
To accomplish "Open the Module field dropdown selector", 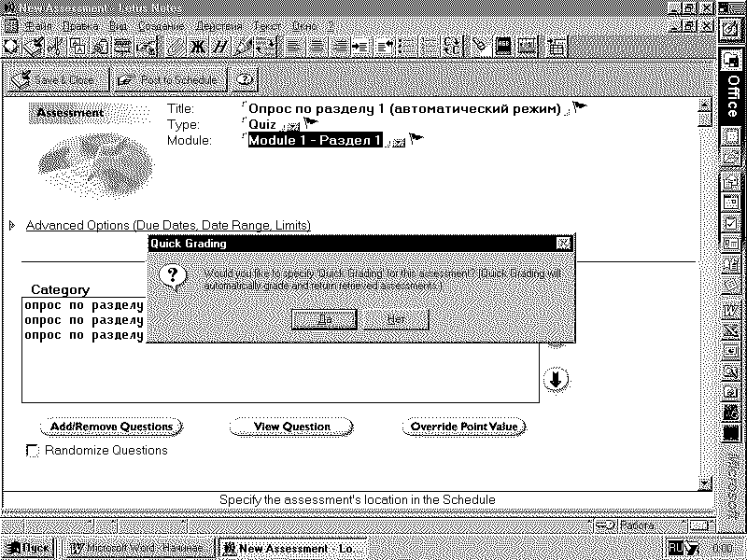I will [399, 142].
